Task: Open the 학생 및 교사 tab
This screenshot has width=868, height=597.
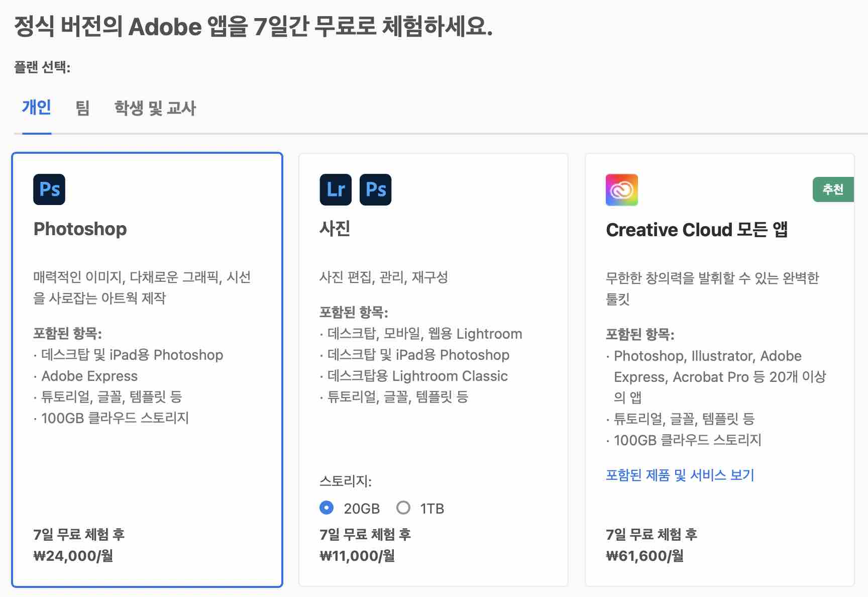Action: (155, 108)
